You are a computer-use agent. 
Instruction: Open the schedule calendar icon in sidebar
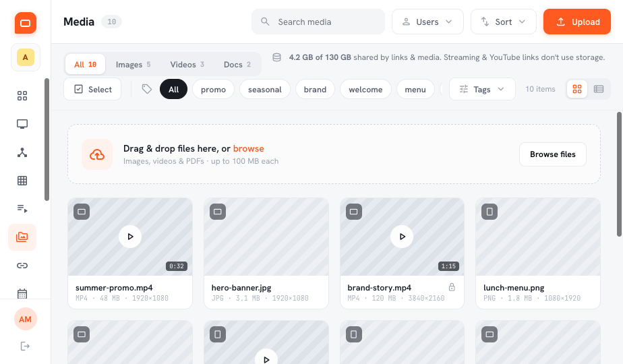pyautogui.click(x=22, y=293)
